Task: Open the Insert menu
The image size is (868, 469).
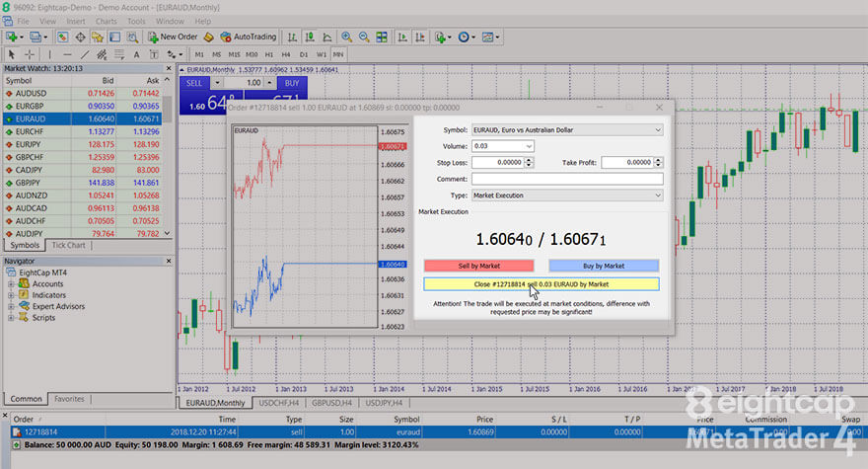Action: (x=76, y=21)
